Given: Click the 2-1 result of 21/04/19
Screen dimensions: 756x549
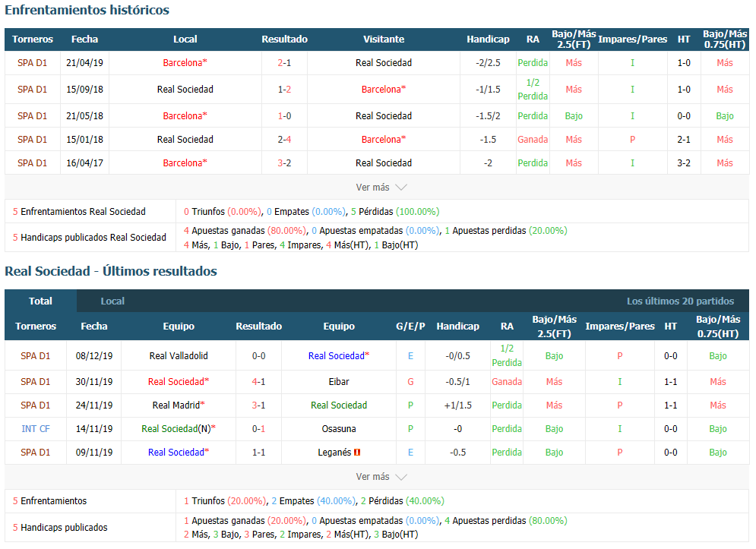Looking at the screenshot, I should 284,63.
